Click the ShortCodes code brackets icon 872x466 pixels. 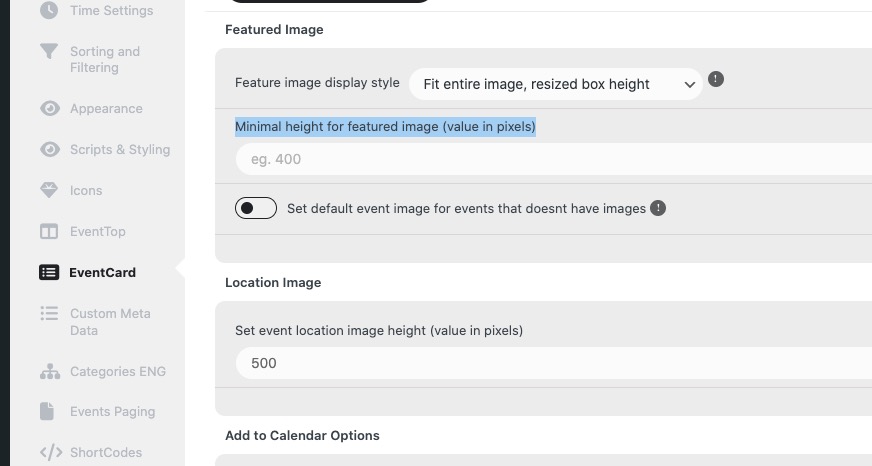click(x=51, y=452)
